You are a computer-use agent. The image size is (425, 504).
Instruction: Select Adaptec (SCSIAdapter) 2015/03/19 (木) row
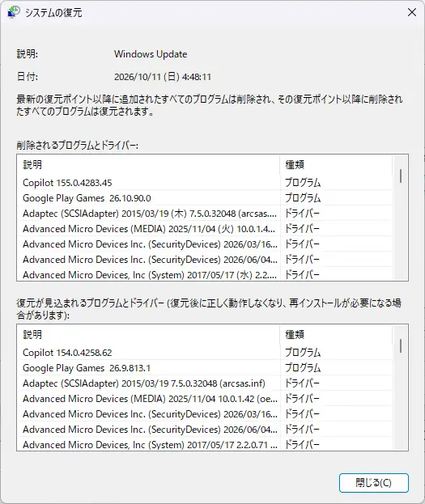tap(206, 214)
